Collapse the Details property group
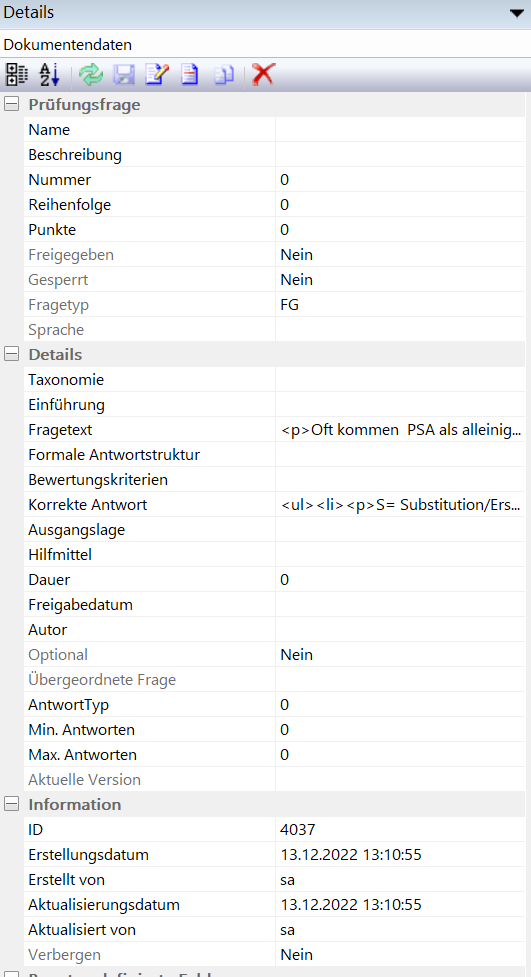Image resolution: width=531 pixels, height=977 pixels. point(11,354)
